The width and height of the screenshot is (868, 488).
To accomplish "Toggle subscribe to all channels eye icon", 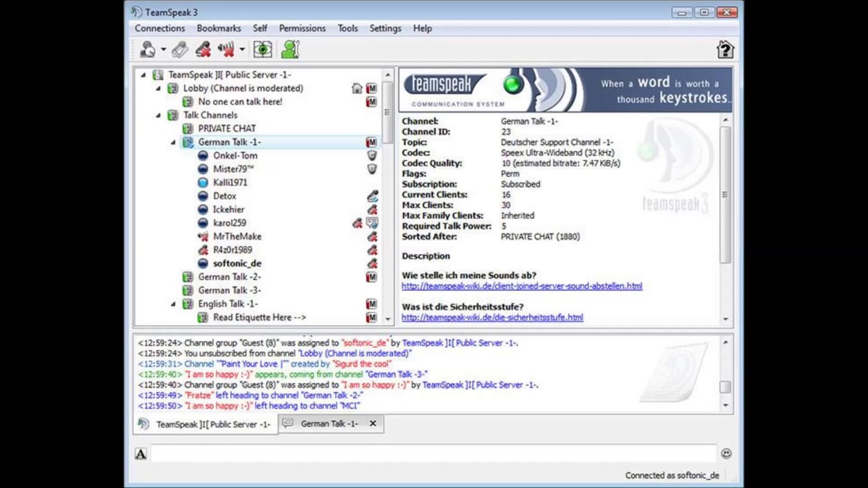I will pyautogui.click(x=262, y=49).
